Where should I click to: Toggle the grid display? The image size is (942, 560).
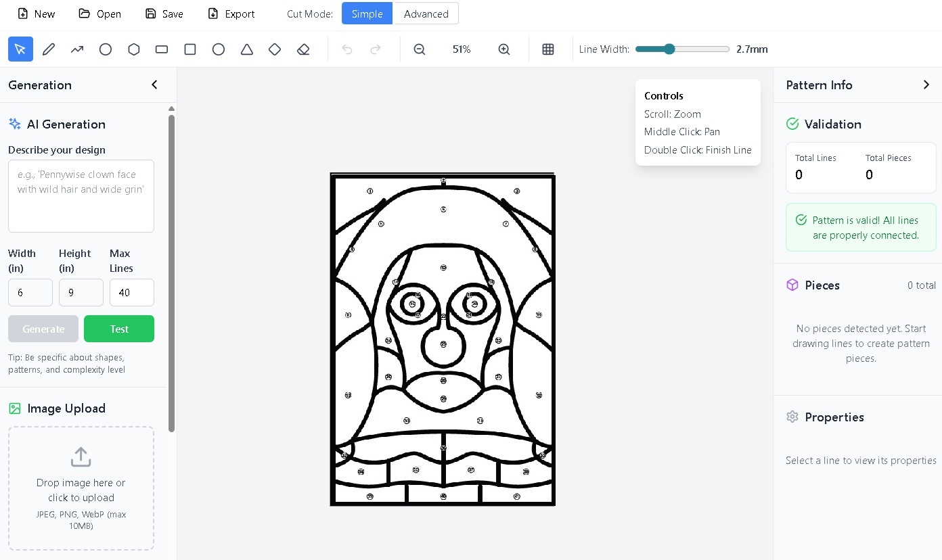(x=548, y=49)
